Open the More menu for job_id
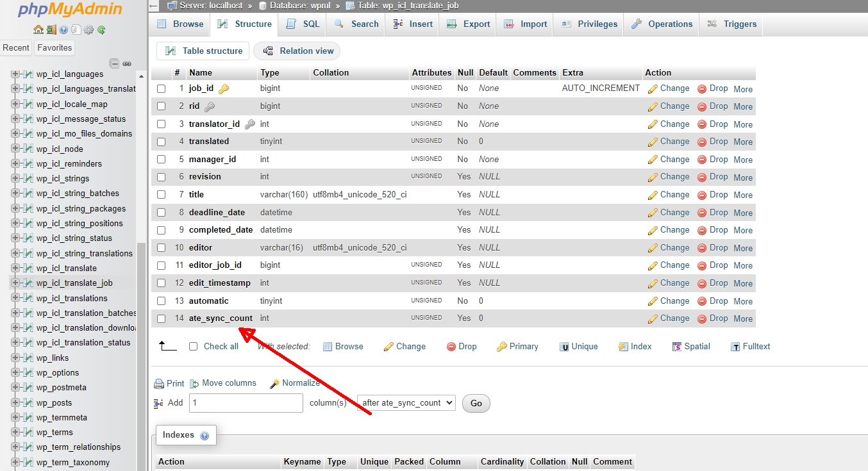868x471 pixels. (743, 89)
